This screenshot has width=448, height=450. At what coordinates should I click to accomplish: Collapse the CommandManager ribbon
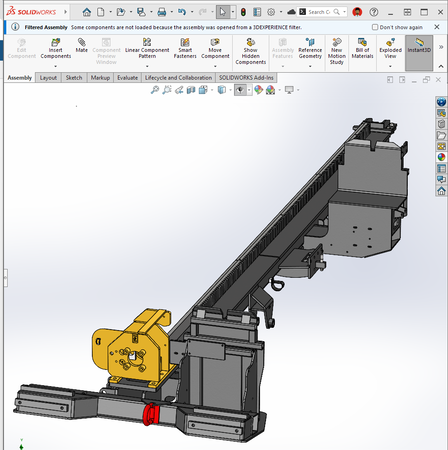click(x=441, y=66)
